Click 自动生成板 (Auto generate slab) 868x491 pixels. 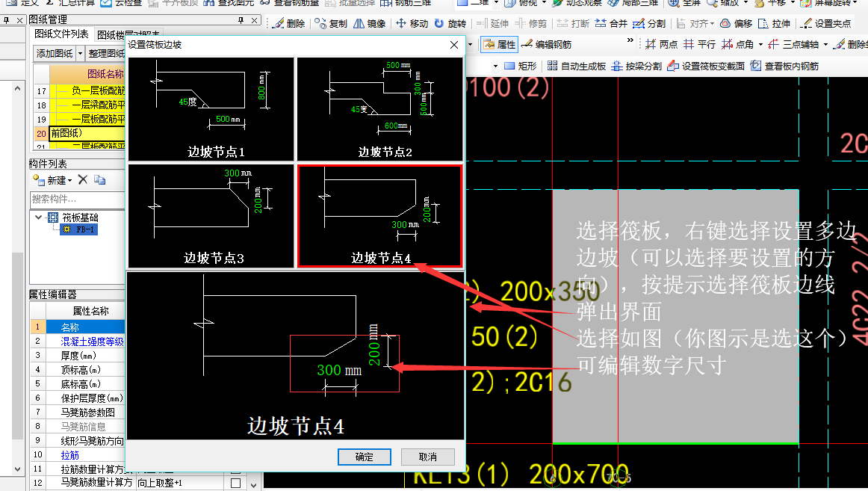coord(576,66)
